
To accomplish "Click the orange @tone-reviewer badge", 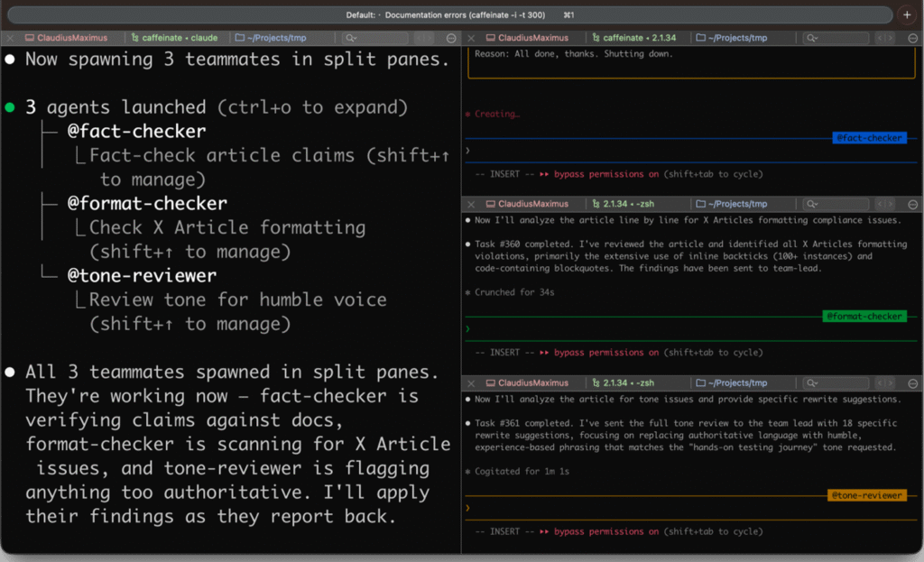I will (x=867, y=495).
